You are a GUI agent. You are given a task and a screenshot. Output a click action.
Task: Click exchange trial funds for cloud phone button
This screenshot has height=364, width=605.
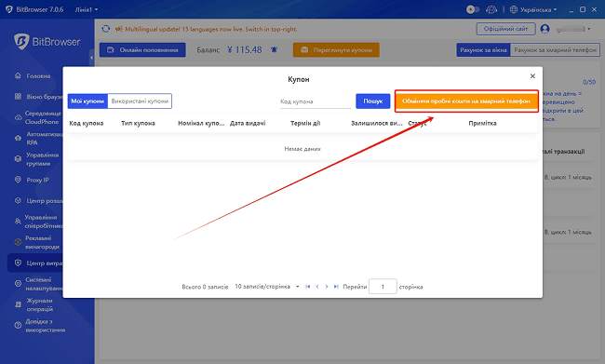[466, 101]
